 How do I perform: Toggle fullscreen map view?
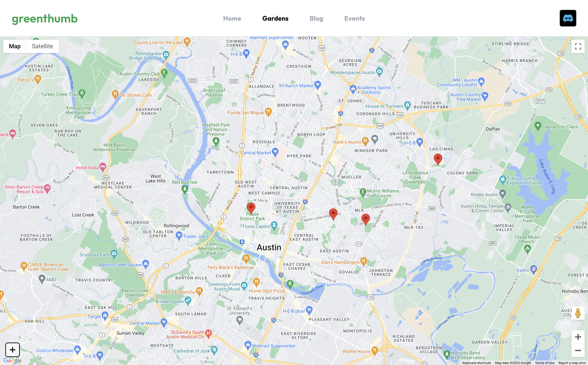click(x=578, y=46)
